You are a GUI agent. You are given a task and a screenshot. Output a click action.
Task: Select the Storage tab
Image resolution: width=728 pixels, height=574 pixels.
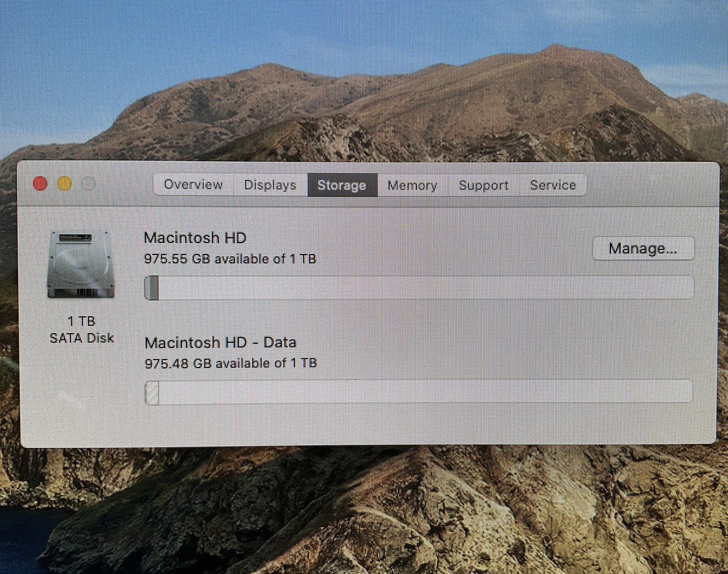tap(342, 185)
